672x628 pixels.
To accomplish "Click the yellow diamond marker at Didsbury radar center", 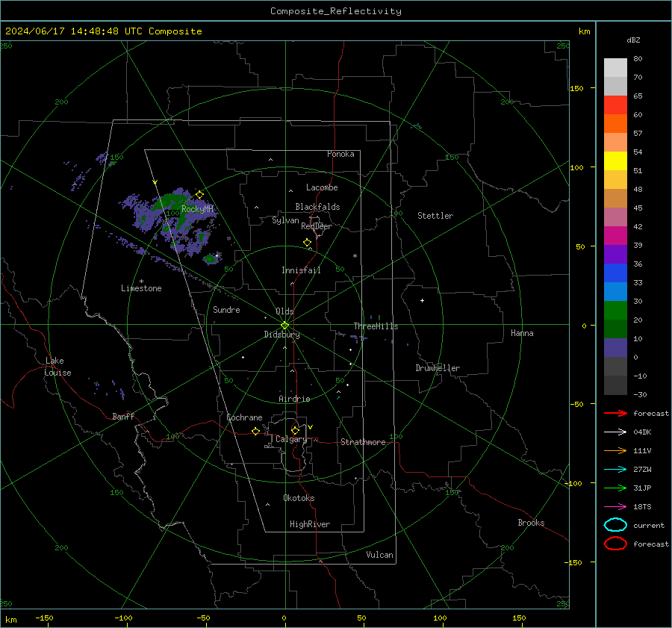I will coord(284,326).
